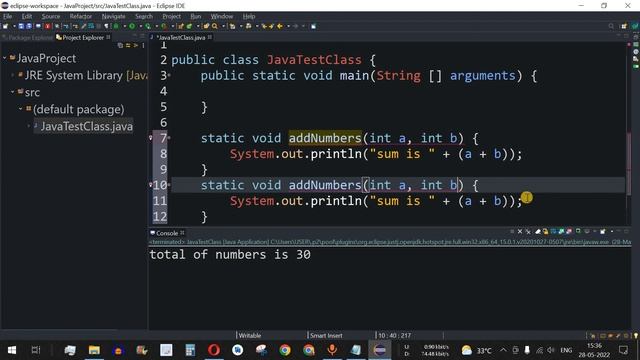Click the Save toolbar icon

tap(21, 26)
